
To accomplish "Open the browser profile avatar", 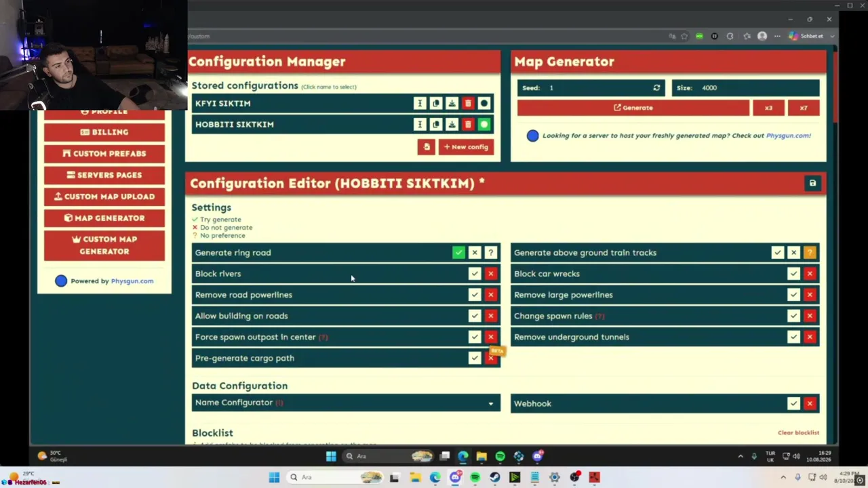I will point(762,37).
